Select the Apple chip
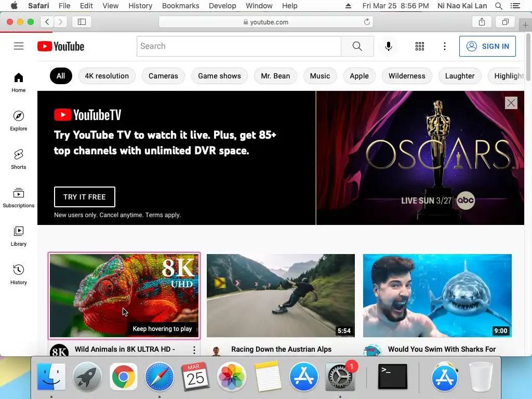The image size is (532, 399). click(x=360, y=76)
